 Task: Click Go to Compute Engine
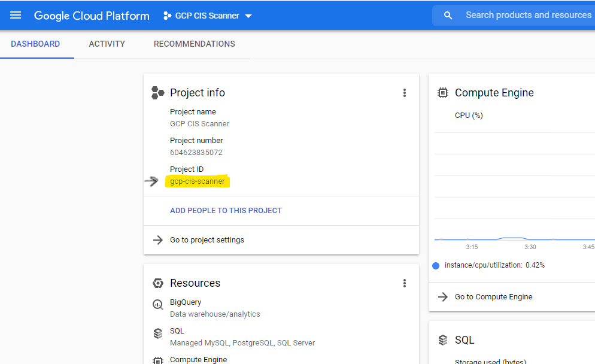492,296
